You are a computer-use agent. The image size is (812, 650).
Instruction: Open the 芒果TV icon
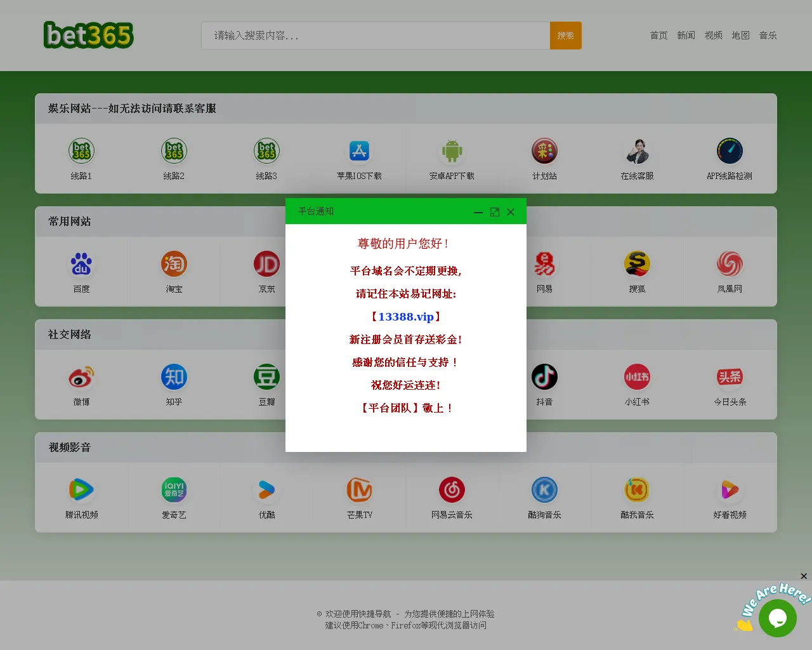[x=359, y=490]
